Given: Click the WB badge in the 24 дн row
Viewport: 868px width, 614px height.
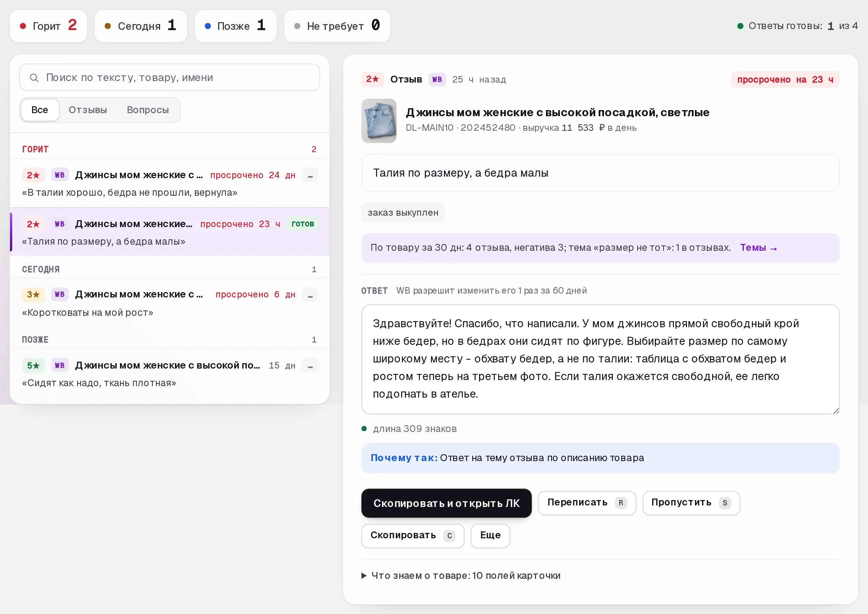Looking at the screenshot, I should coord(60,175).
